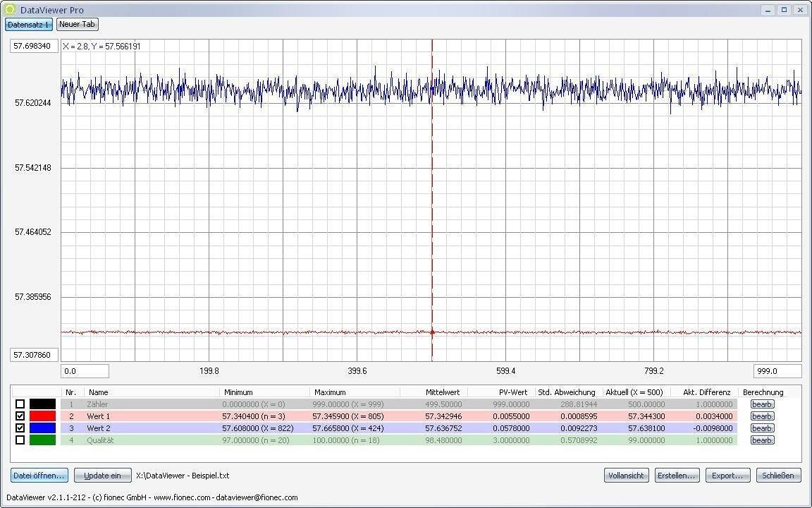This screenshot has width=812, height=508.
Task: Click Wert 2 maximum value 57.665800 (X = 424)
Action: (x=347, y=428)
